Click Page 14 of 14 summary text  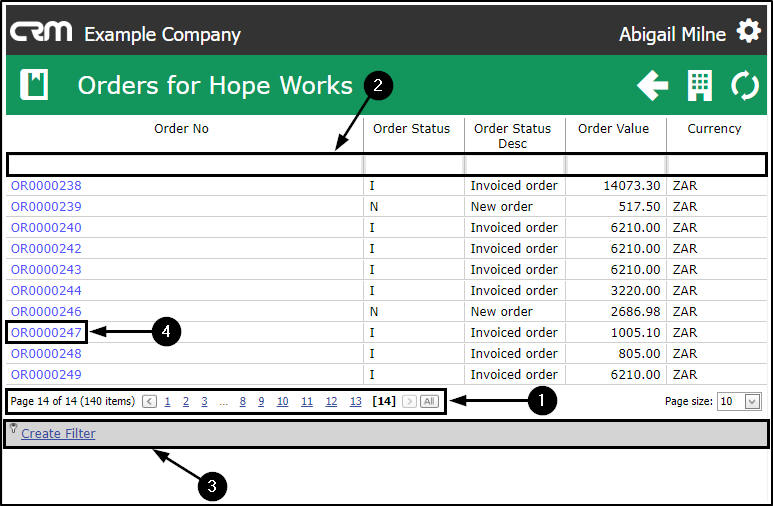[x=72, y=401]
